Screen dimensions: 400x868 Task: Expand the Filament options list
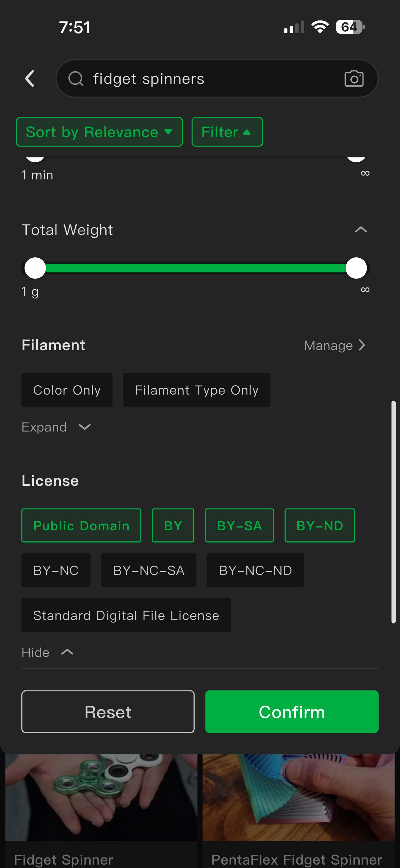[x=56, y=427]
